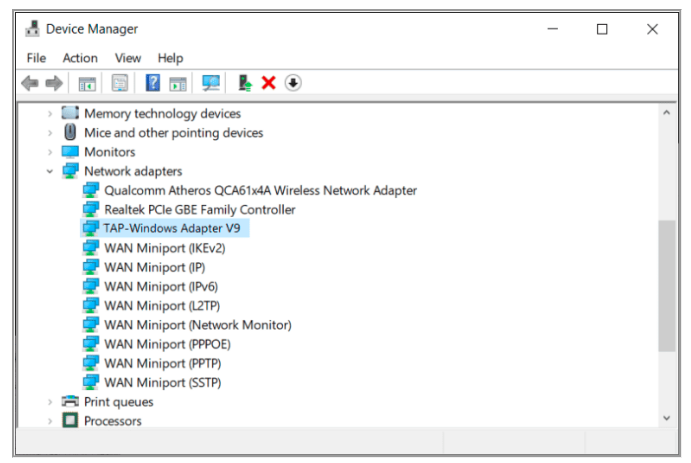This screenshot has width=691, height=463.
Task: Expand Memory technology devices node
Action: pyautogui.click(x=50, y=114)
